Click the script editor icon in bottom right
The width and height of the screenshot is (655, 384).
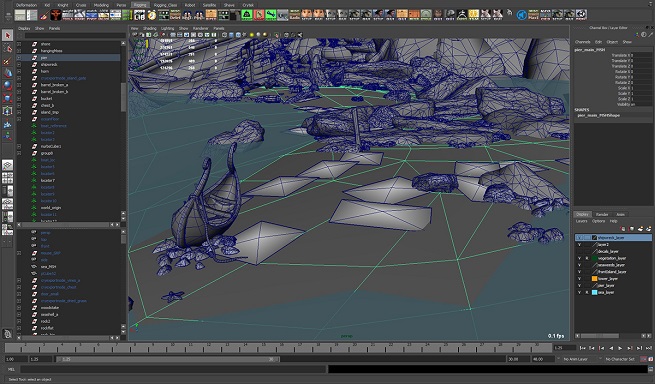[x=650, y=369]
